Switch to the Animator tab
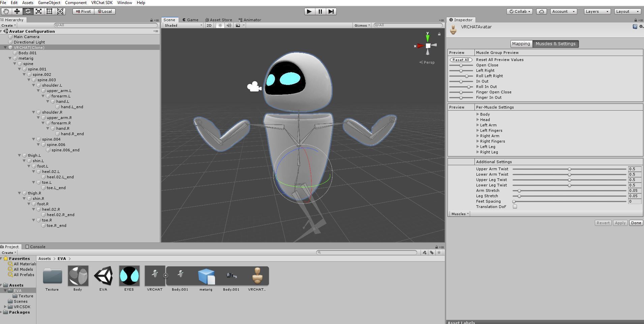This screenshot has width=644, height=324. (x=250, y=20)
